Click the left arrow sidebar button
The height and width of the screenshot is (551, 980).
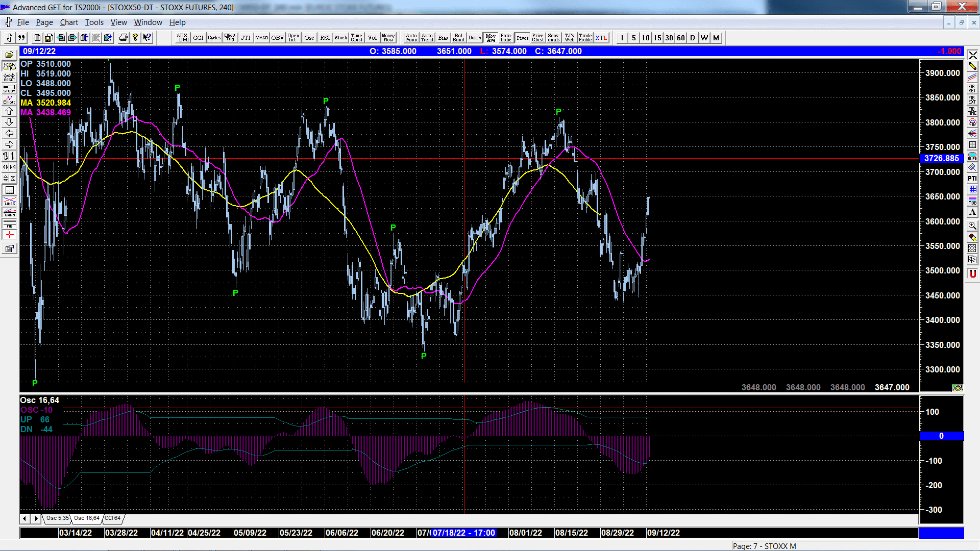coord(9,133)
